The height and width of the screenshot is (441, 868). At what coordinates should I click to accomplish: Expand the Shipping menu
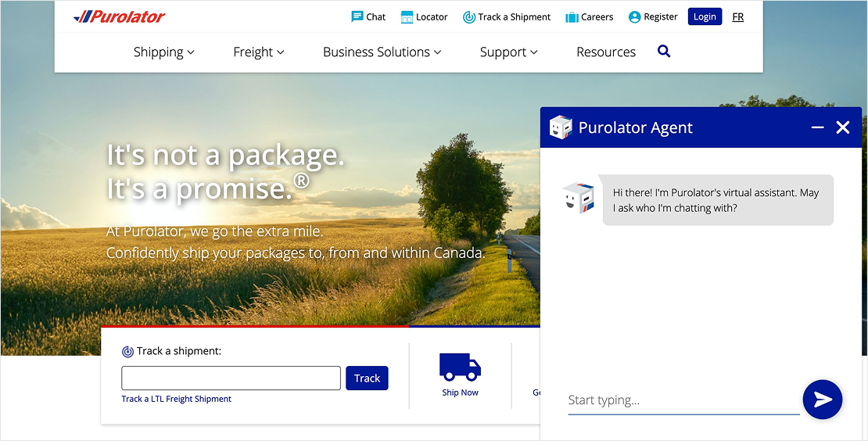point(164,52)
